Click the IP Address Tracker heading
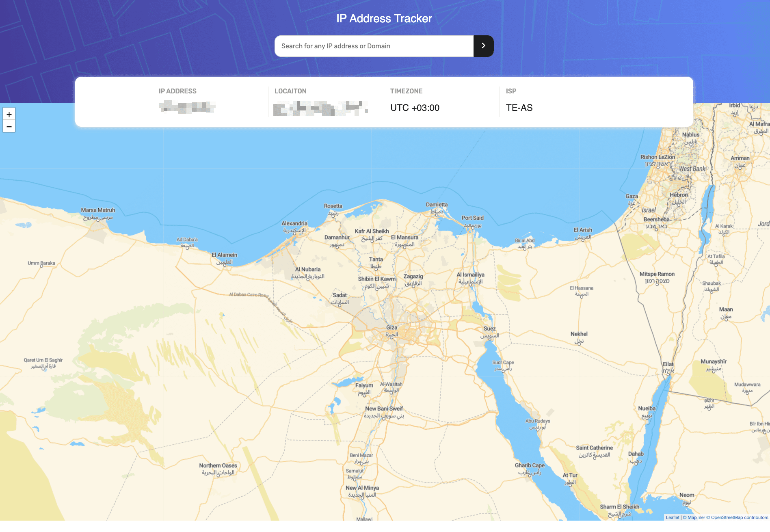 [384, 18]
